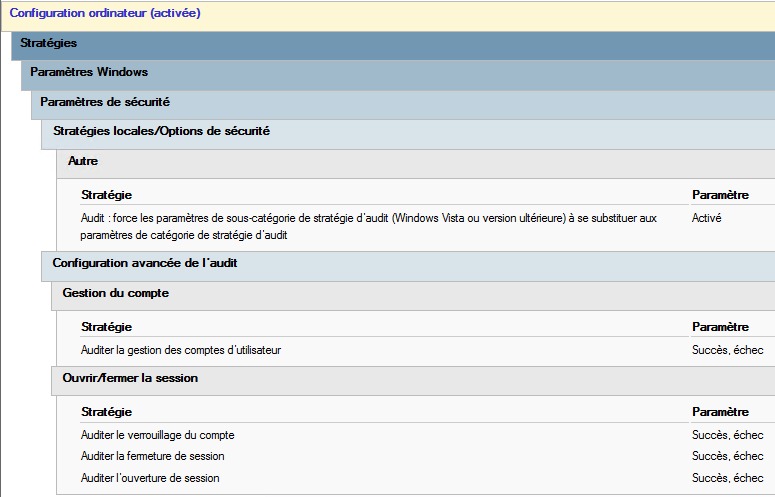Collapse the Autre section header
The image size is (775, 497).
[416, 162]
